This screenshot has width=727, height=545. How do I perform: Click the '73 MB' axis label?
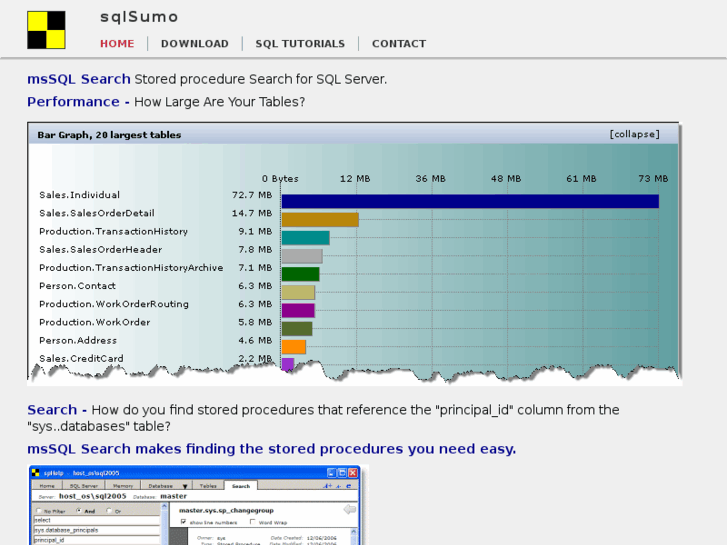click(653, 179)
